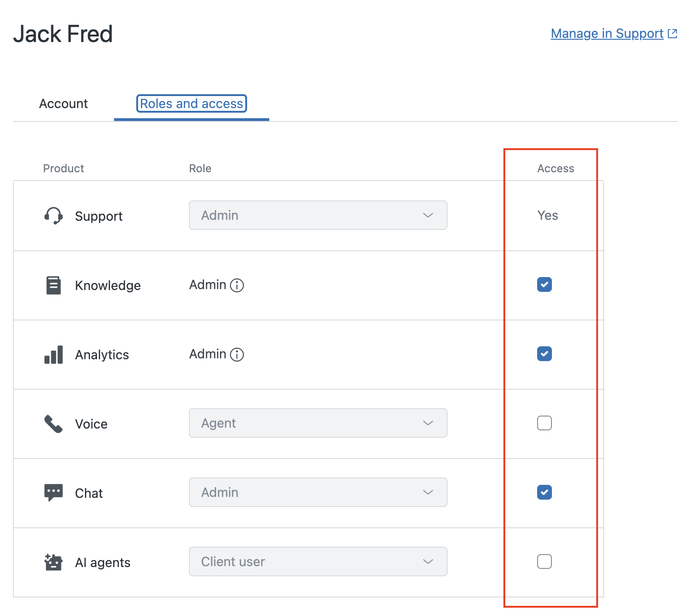Uncheck the Knowledge access checkbox
Screen dimensions: 690x616
coord(545,284)
